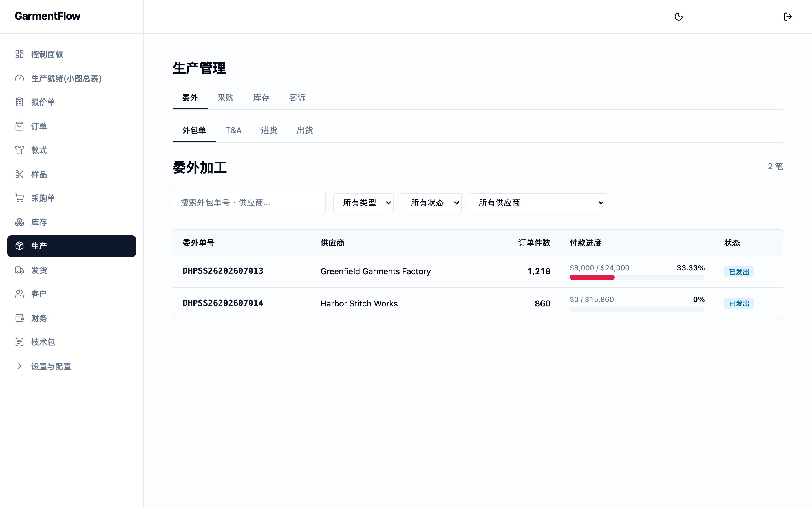Click the gauge icon for 生产就绪

coord(19,78)
